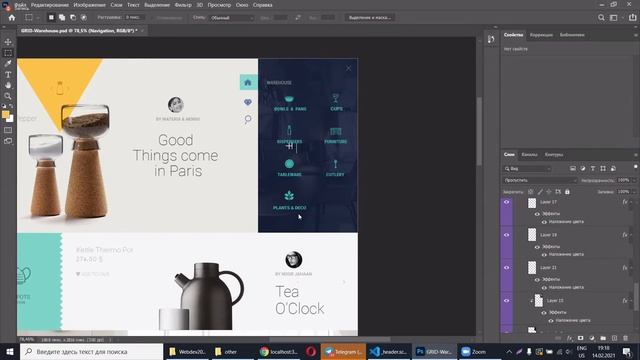The height and width of the screenshot is (360, 640).
Task: Choose Subtract from selection mode
Action: (73, 18)
